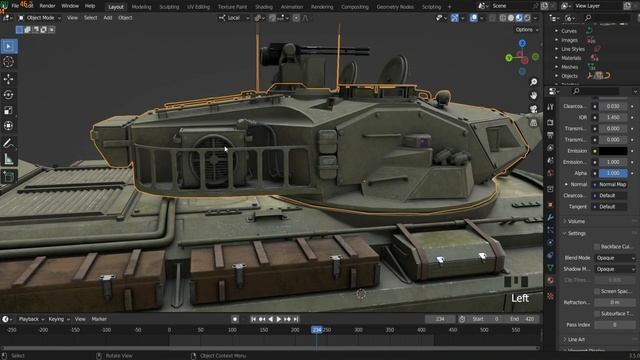
Task: Toggle the Backface Culling checkbox
Action: click(x=597, y=247)
